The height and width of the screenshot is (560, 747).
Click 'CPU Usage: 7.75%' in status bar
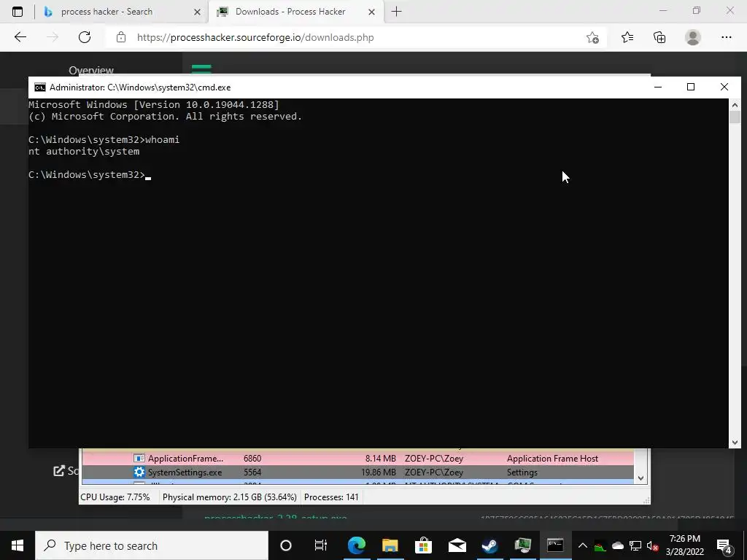click(115, 497)
